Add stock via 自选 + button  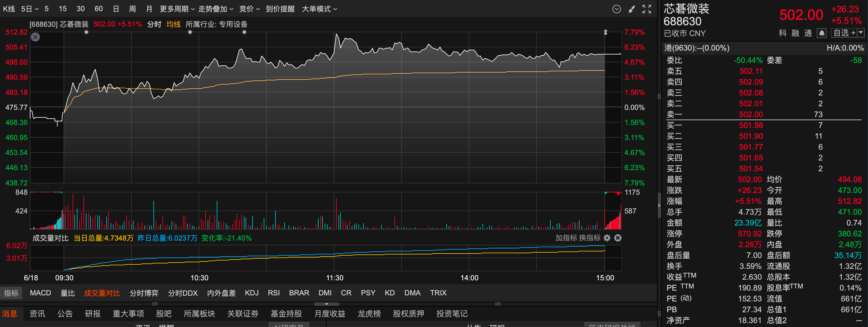coord(844,33)
